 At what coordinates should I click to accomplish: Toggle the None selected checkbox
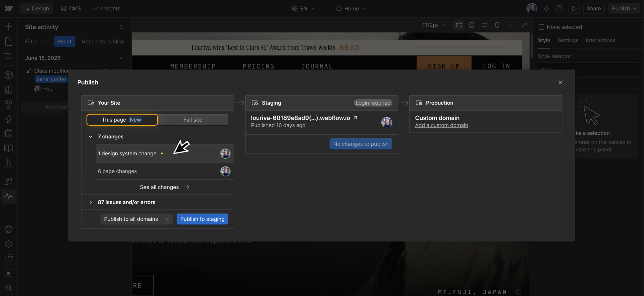click(x=541, y=27)
